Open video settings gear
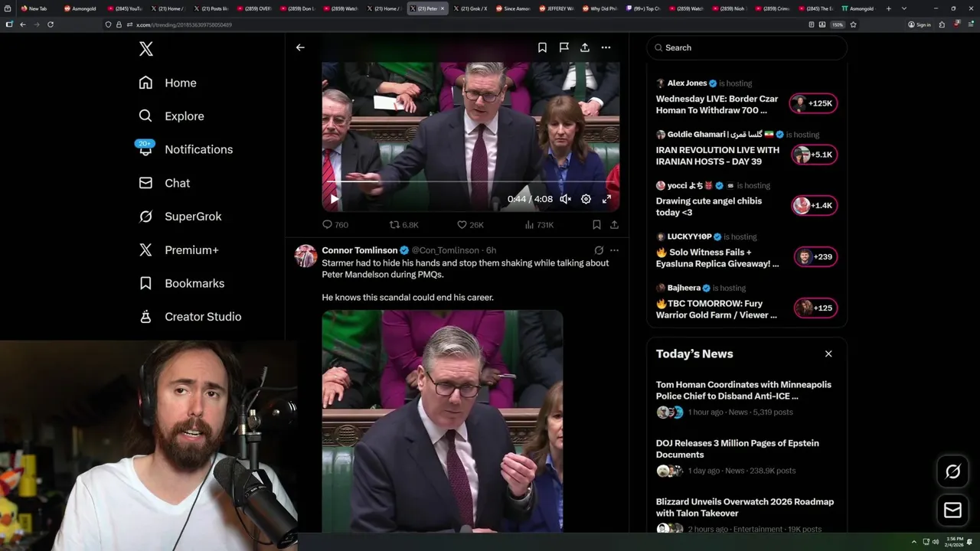 [586, 199]
